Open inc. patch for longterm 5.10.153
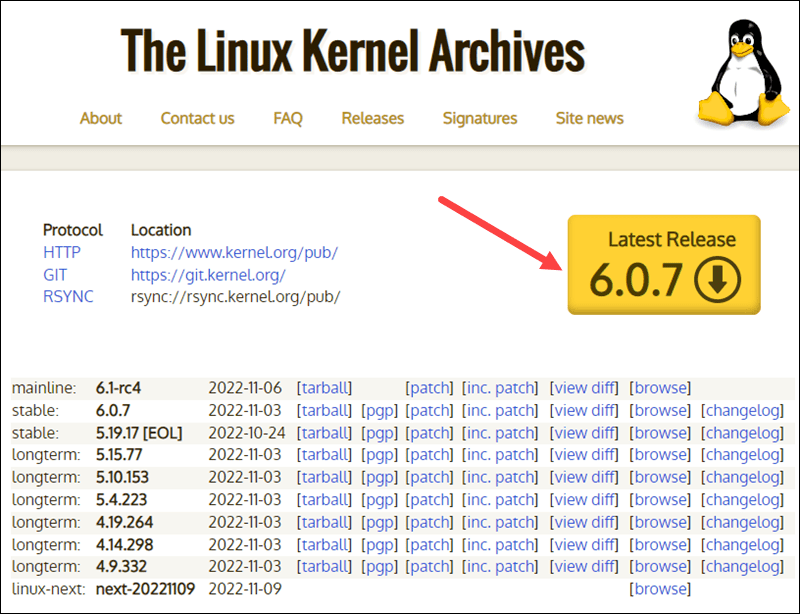This screenshot has height=614, width=800. tap(500, 477)
